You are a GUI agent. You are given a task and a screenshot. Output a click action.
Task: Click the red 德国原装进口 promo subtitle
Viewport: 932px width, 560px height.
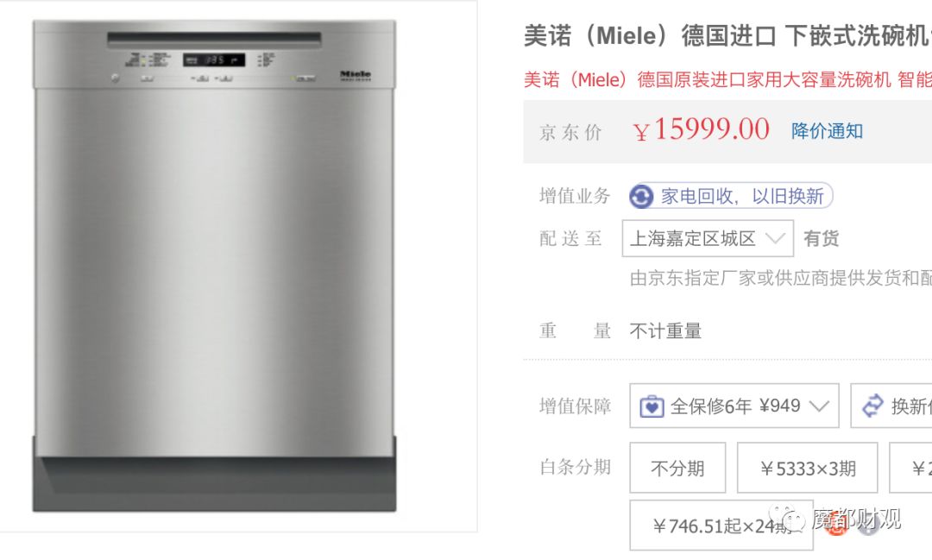pyautogui.click(x=727, y=80)
